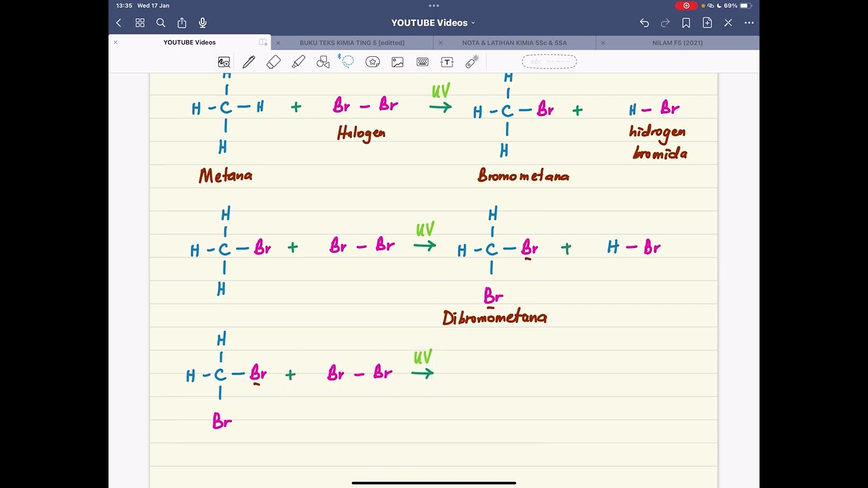Select the Keyboard typing tool
The width and height of the screenshot is (868, 488).
coord(422,62)
